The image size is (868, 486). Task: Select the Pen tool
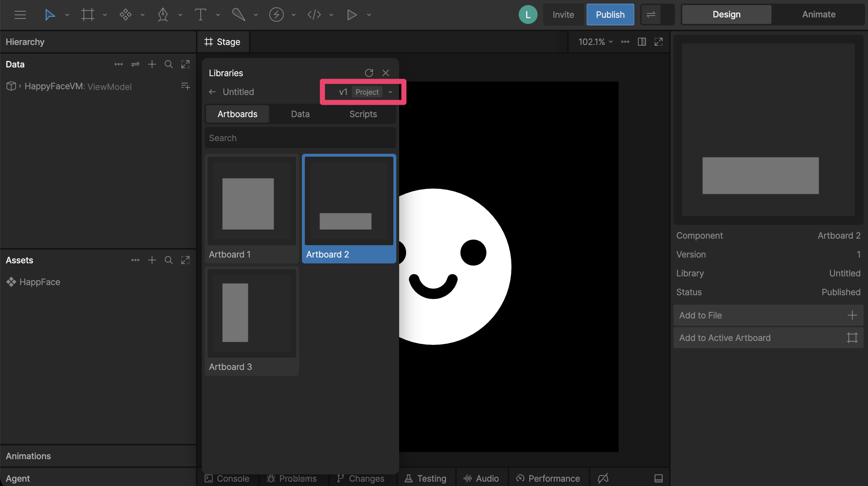coord(163,15)
